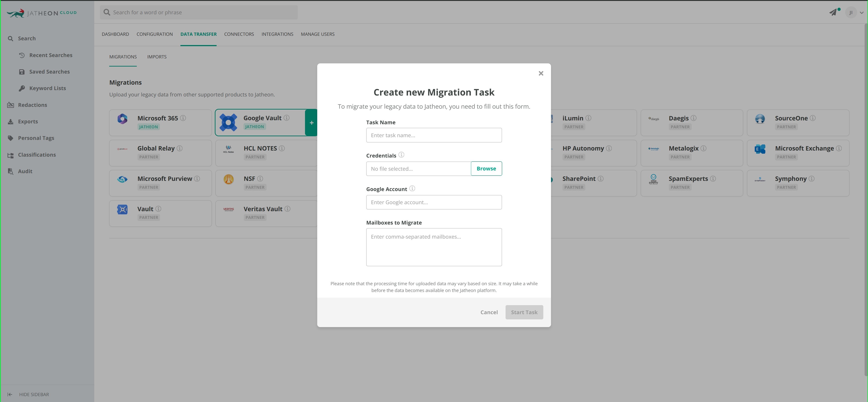Click Browse to choose credentials file
Screen dimensions: 868x402
tap(486, 169)
